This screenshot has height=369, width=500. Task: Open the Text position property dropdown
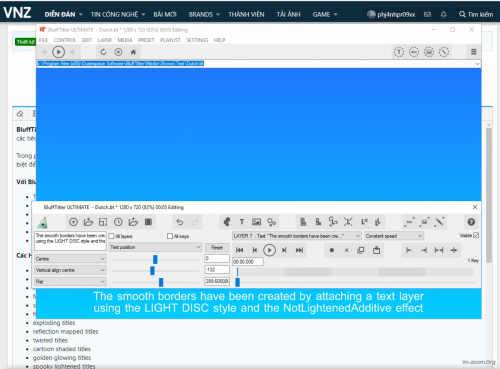(x=156, y=247)
